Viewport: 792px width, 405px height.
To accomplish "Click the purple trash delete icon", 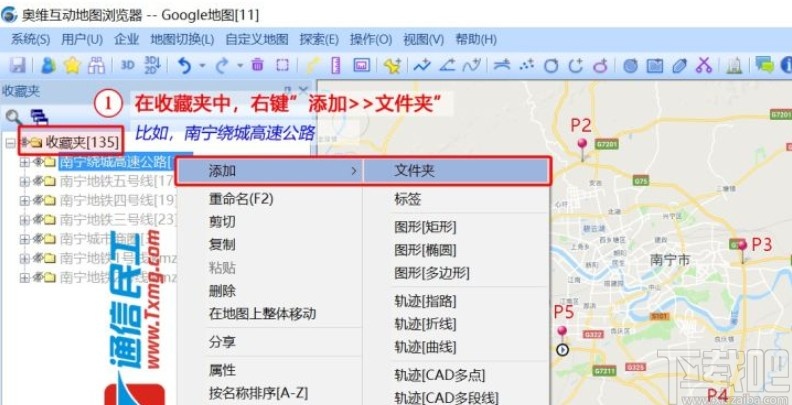I will click(x=258, y=65).
